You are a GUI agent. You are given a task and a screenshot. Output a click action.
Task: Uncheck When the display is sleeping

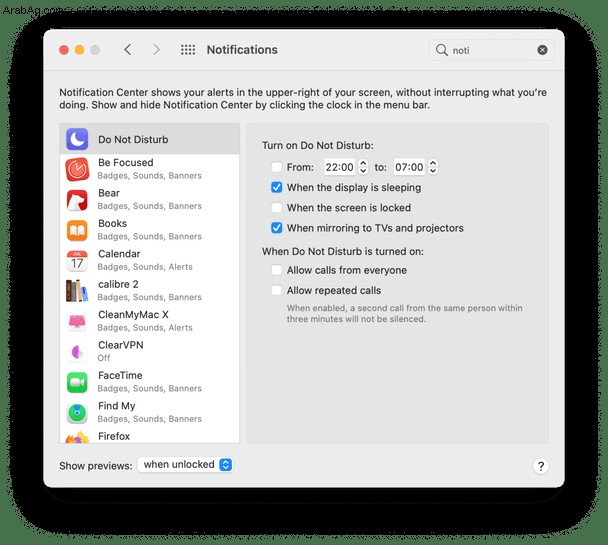(276, 187)
